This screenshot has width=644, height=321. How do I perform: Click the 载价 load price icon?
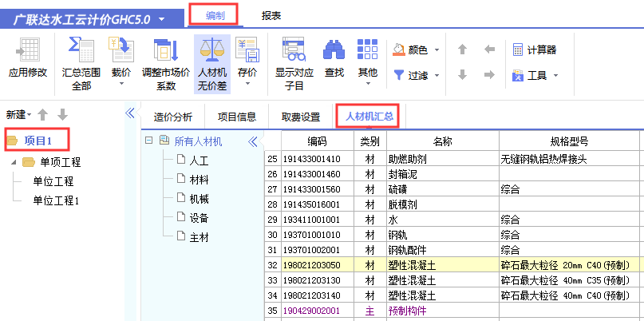tap(121, 50)
